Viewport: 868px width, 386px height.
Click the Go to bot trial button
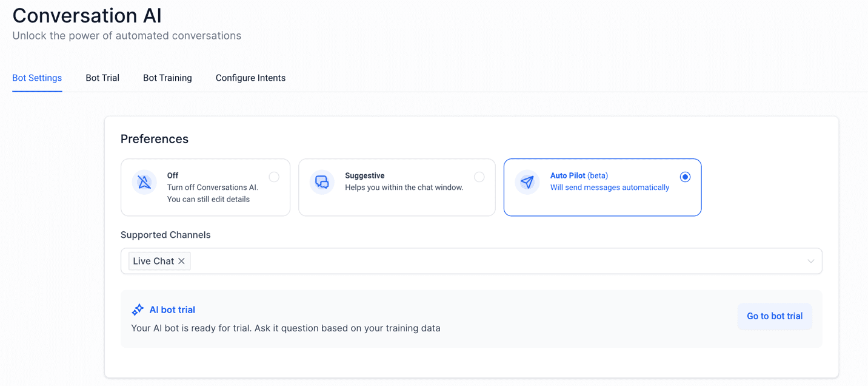775,316
